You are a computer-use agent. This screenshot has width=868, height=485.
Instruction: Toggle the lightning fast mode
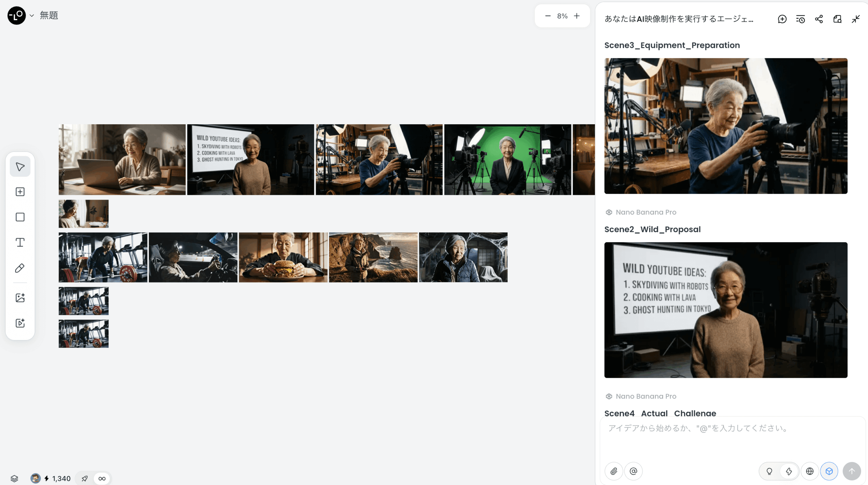click(x=789, y=471)
